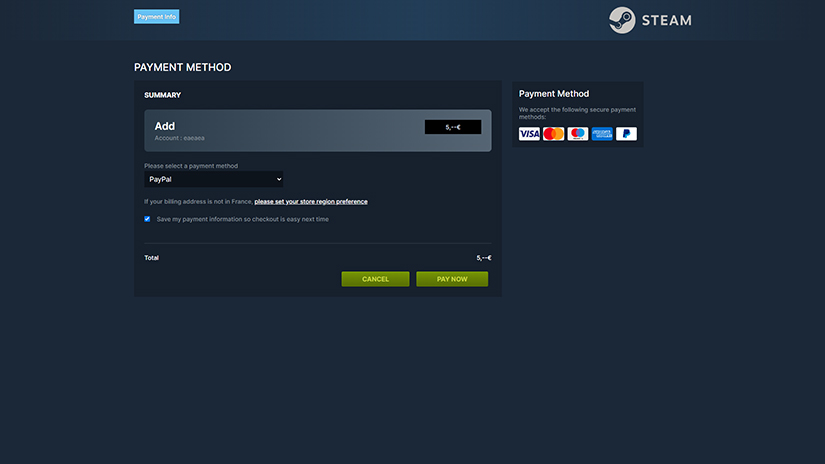
Task: Open the PayPal payment method dropdown
Action: pyautogui.click(x=214, y=179)
